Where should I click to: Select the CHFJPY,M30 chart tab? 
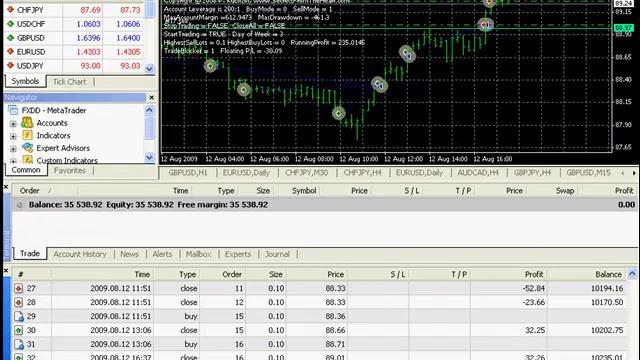point(307,173)
